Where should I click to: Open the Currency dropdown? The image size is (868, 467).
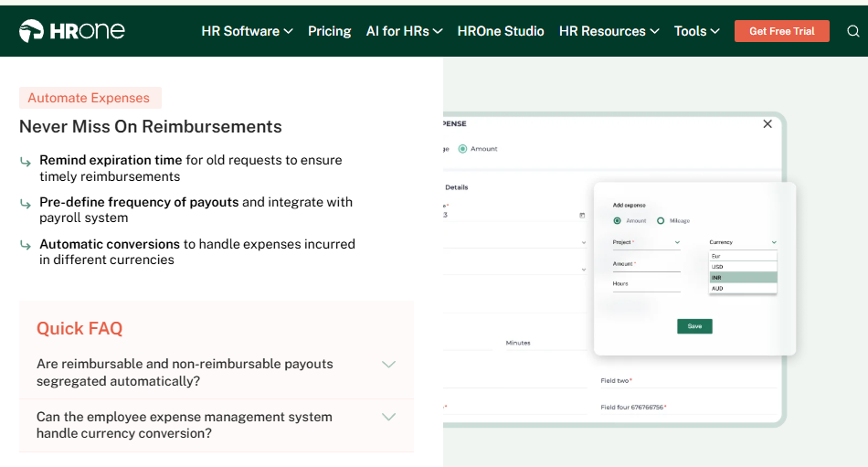coord(743,243)
